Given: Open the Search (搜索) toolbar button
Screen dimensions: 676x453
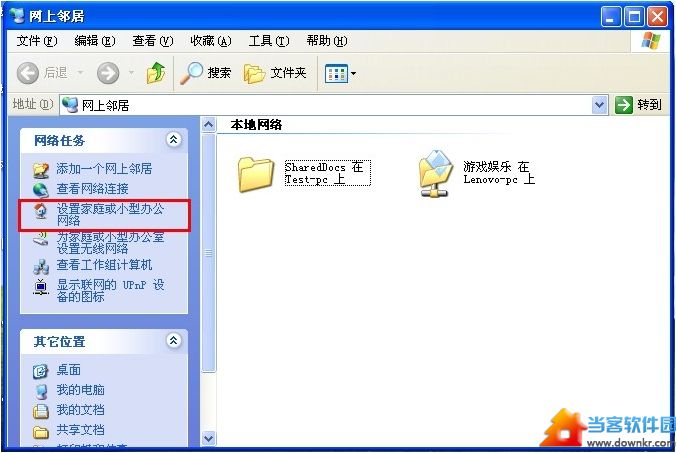Looking at the screenshot, I should 206,73.
